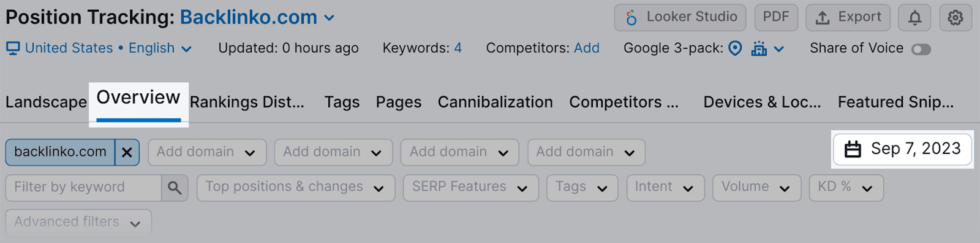Click the Export button

tap(848, 18)
